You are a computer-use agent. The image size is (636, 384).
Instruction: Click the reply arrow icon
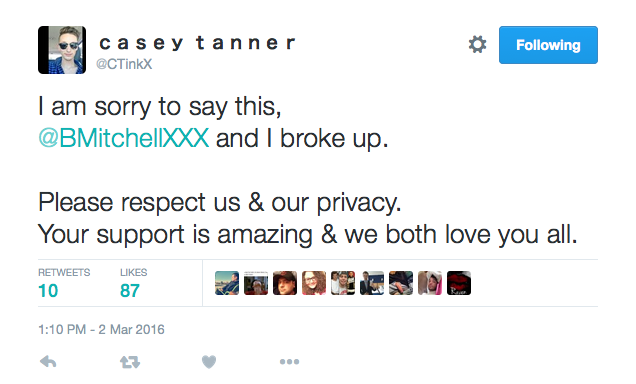click(x=48, y=361)
